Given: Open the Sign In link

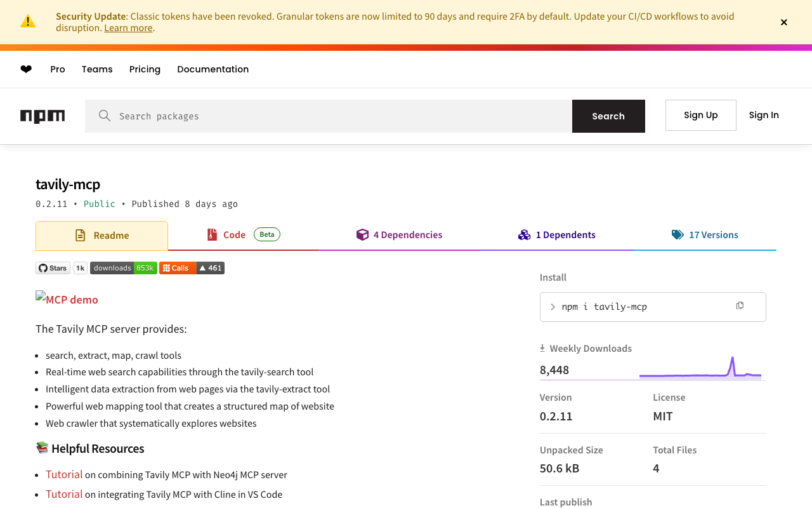Looking at the screenshot, I should click(763, 115).
